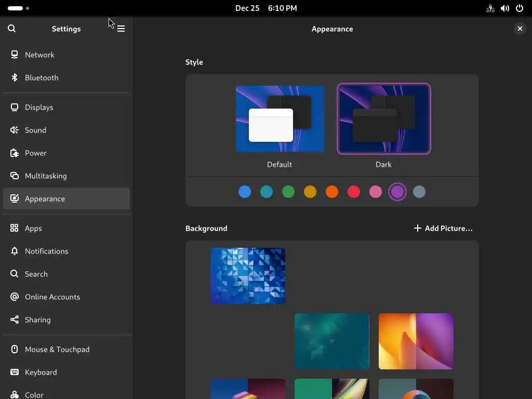This screenshot has width=532, height=399.
Task: Open Online Accounts settings
Action: coord(66,297)
